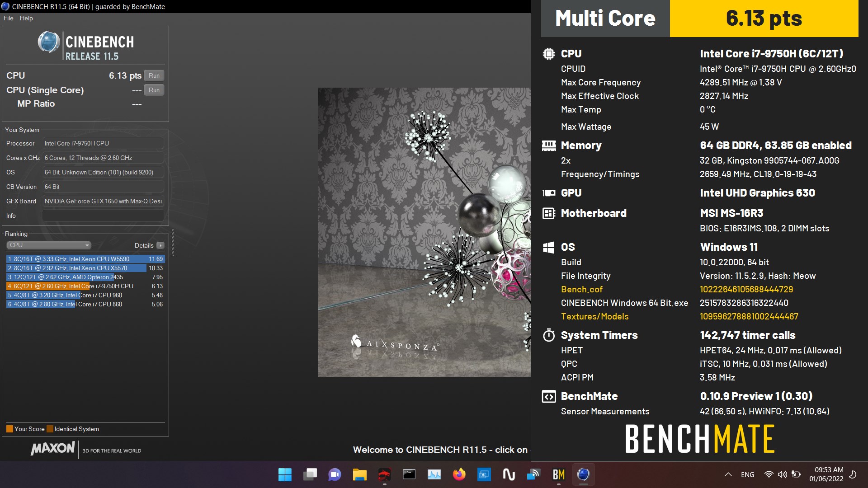This screenshot has height=488, width=868.
Task: Open the CPU ranking dropdown
Action: 49,245
